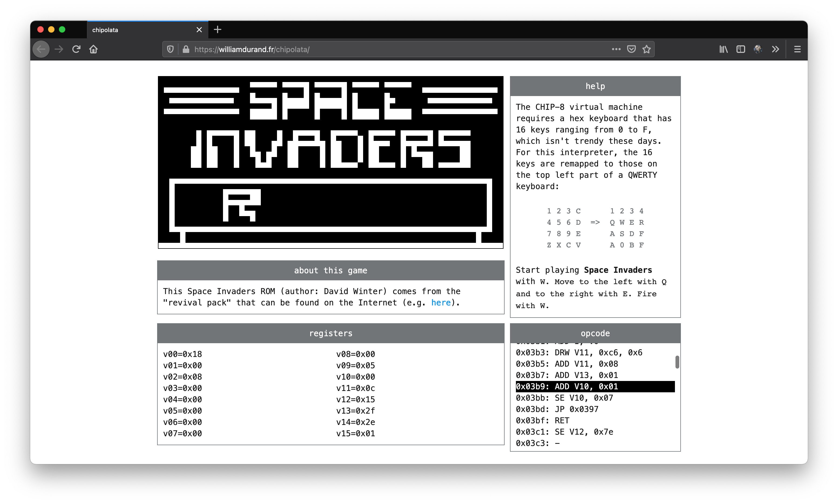Go to the home page icon
Image resolution: width=838 pixels, height=504 pixels.
click(93, 49)
